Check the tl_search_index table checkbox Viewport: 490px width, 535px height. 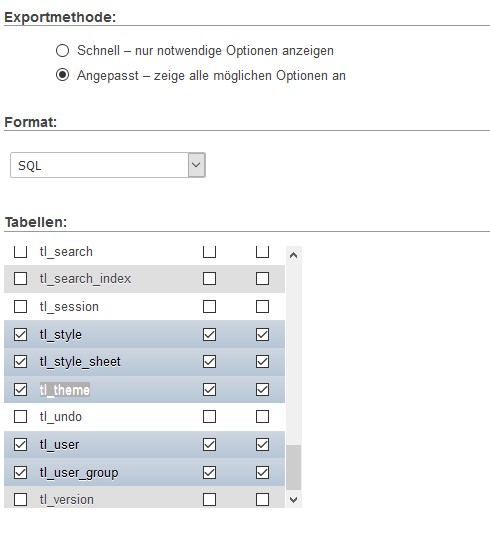tap(20, 279)
